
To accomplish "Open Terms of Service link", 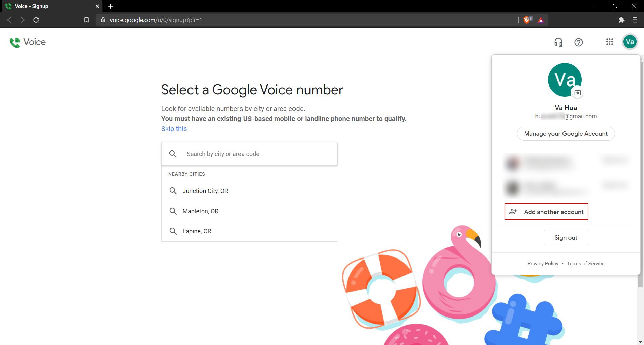I will click(x=586, y=264).
